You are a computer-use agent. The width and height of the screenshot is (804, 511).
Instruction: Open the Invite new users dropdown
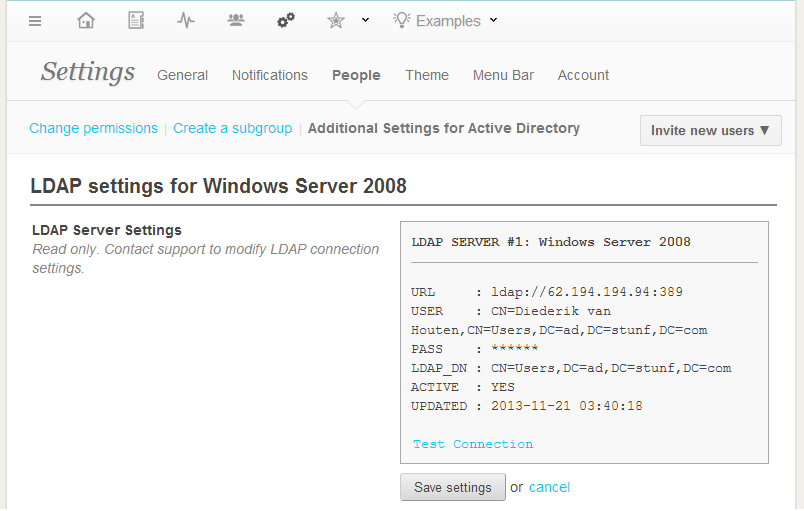coord(711,131)
